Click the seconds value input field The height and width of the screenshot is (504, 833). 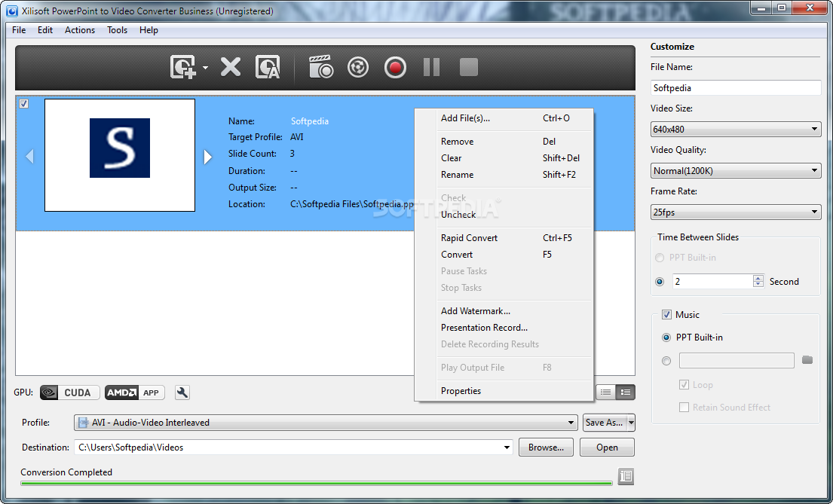pyautogui.click(x=712, y=282)
